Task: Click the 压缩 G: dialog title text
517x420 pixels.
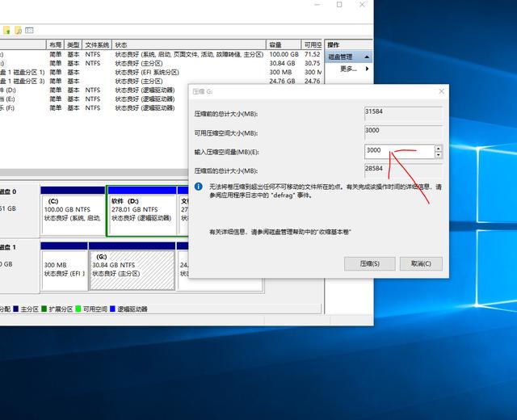Action: (x=203, y=91)
